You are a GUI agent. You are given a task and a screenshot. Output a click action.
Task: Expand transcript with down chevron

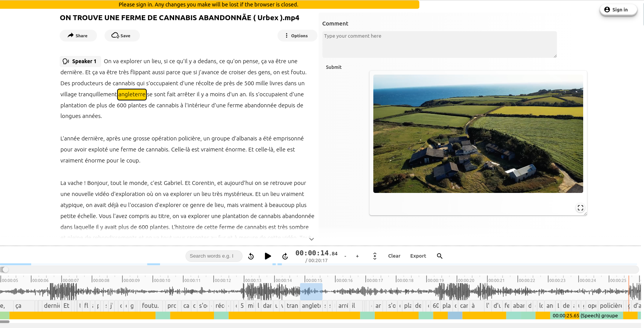(311, 239)
